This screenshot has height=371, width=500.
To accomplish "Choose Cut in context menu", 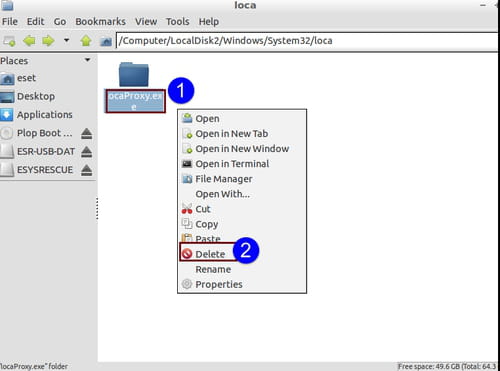I will (242, 209).
